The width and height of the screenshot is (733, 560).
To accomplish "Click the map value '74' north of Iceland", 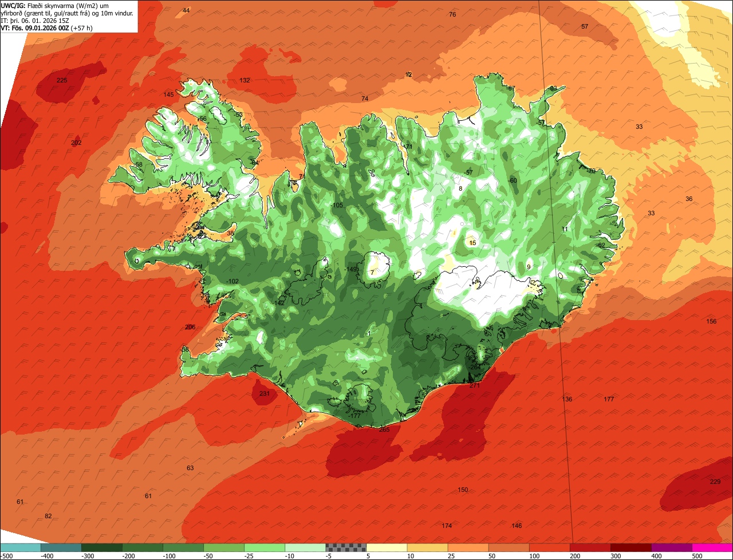I will click(x=365, y=98).
